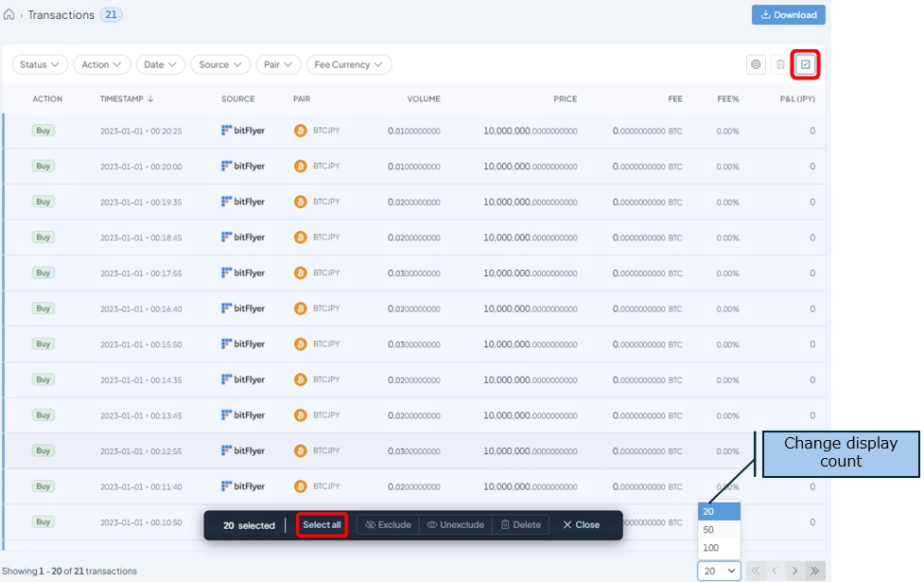Viewport: 924px width, 582px height.
Task: Click Bitcoin icon in the 00:12:55 row
Action: pyautogui.click(x=301, y=450)
